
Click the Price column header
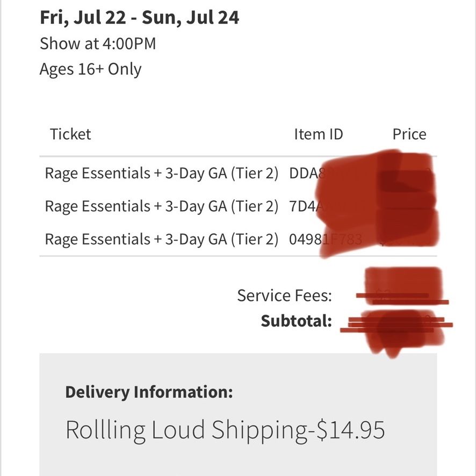click(x=409, y=134)
